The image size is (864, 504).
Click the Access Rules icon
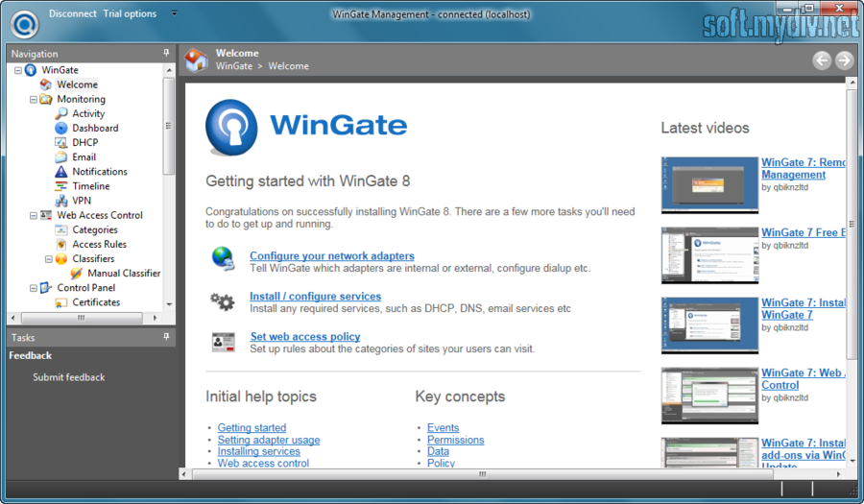tap(61, 244)
